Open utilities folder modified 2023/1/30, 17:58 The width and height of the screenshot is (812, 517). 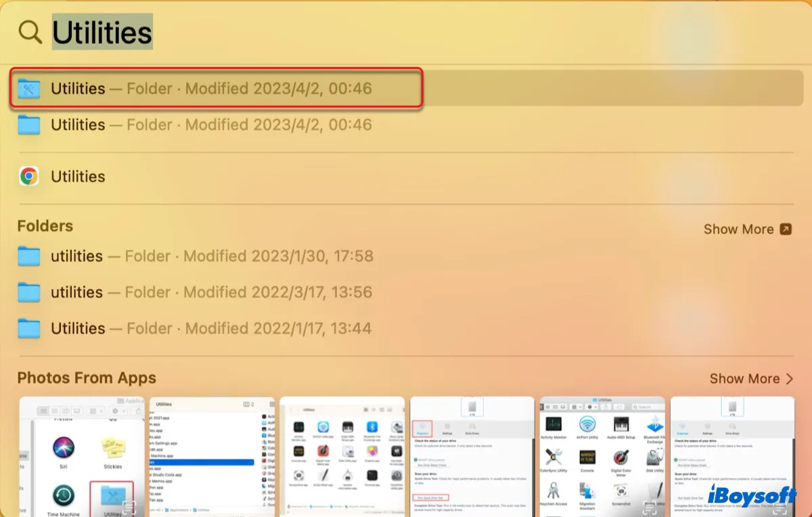[211, 256]
